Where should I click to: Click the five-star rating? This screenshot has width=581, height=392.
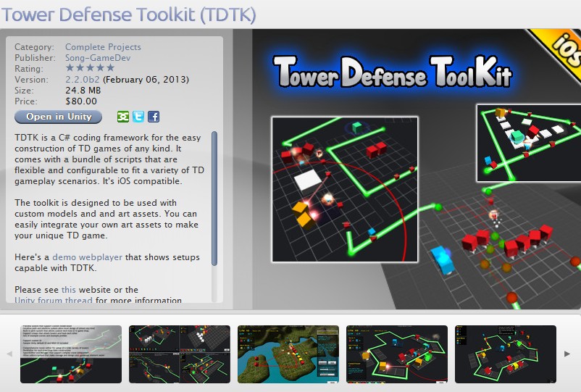[90, 68]
